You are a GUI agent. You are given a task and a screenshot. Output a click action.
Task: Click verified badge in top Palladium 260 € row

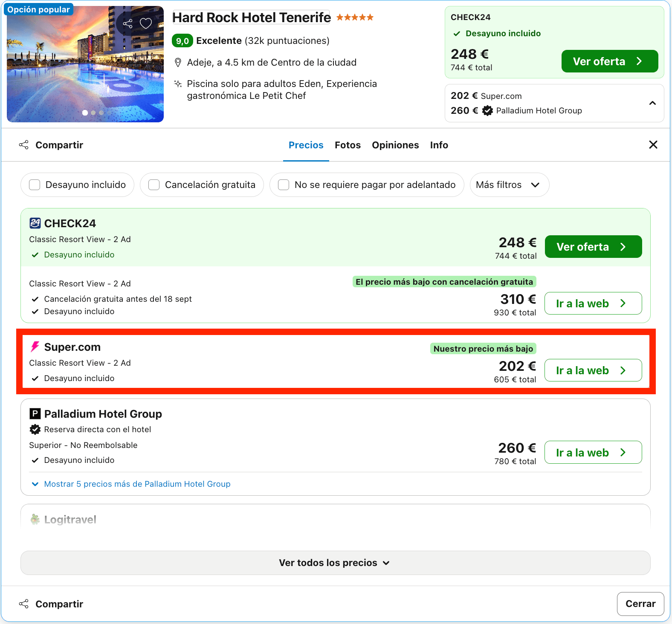[x=487, y=111]
